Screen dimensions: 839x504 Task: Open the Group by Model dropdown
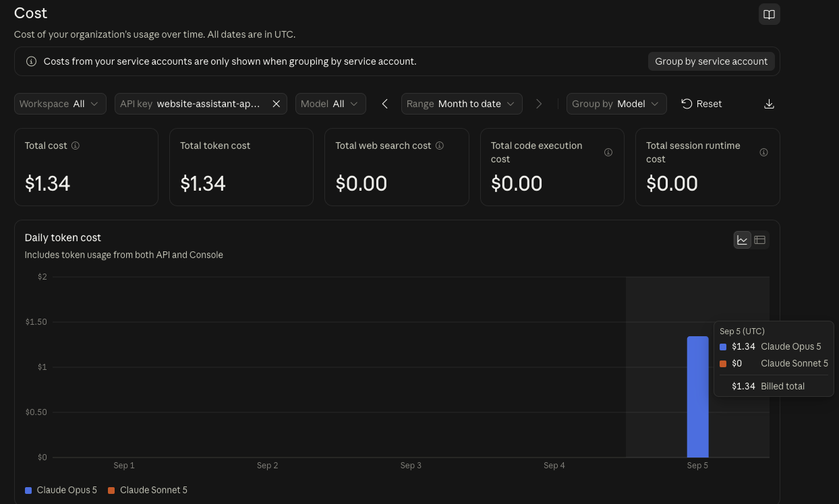click(x=616, y=104)
